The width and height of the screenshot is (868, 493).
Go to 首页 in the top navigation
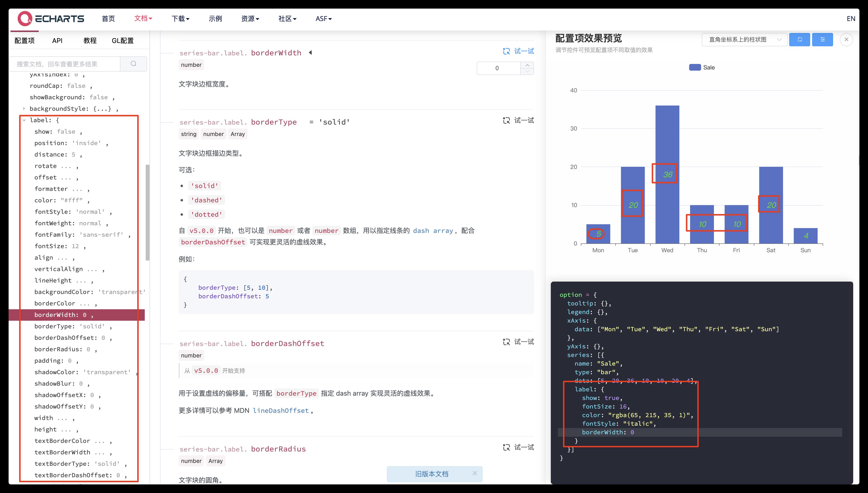(x=108, y=19)
